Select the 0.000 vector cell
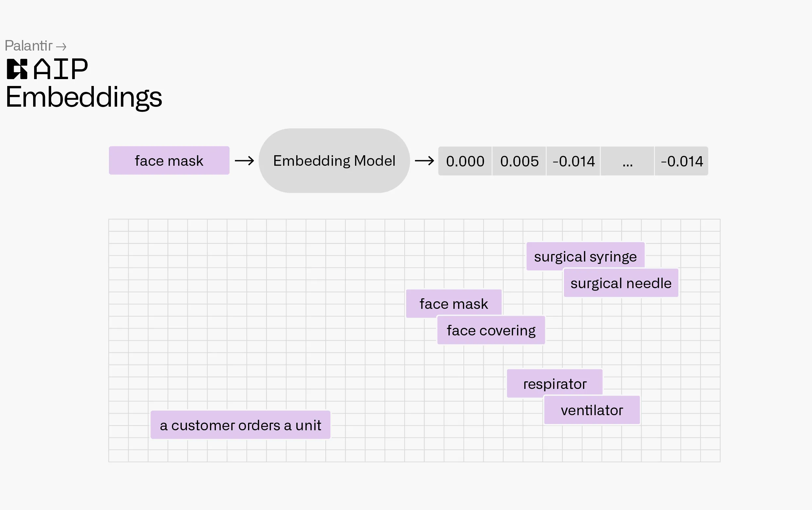812x510 pixels. tap(465, 161)
